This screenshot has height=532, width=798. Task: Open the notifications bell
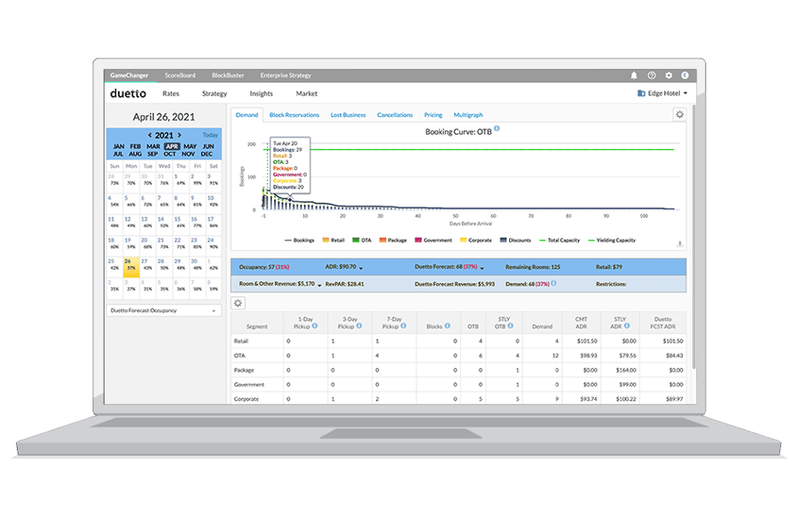click(634, 76)
